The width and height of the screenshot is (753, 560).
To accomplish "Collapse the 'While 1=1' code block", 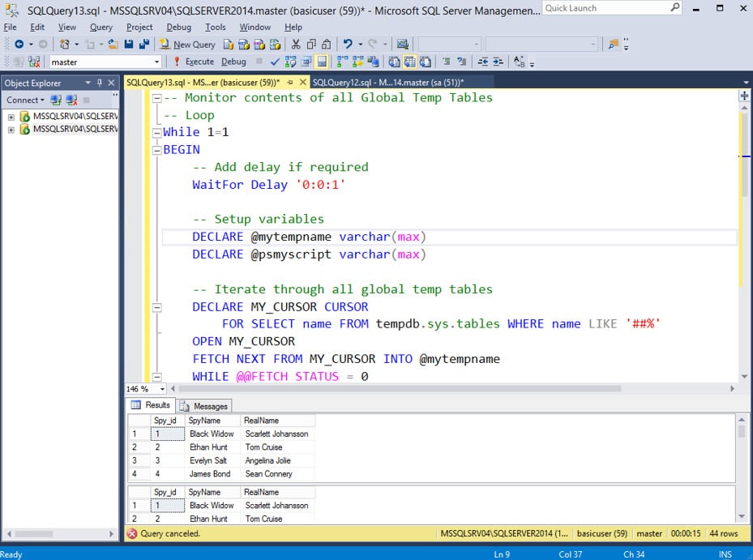I will point(156,133).
